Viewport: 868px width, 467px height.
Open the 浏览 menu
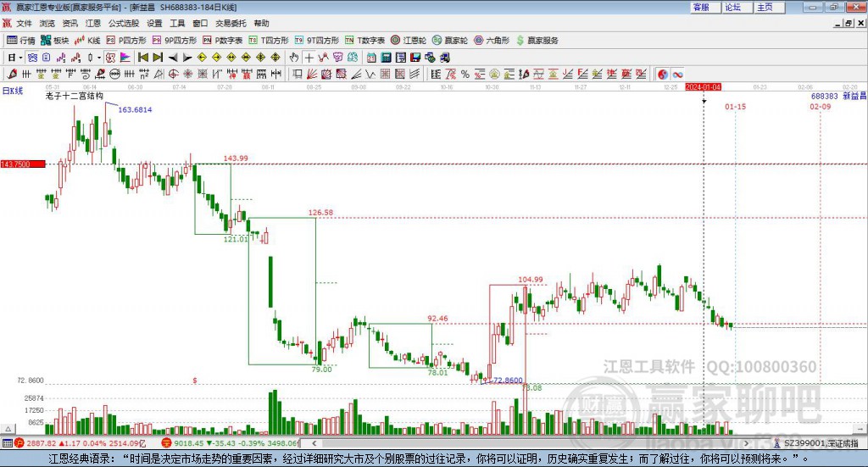[x=47, y=23]
